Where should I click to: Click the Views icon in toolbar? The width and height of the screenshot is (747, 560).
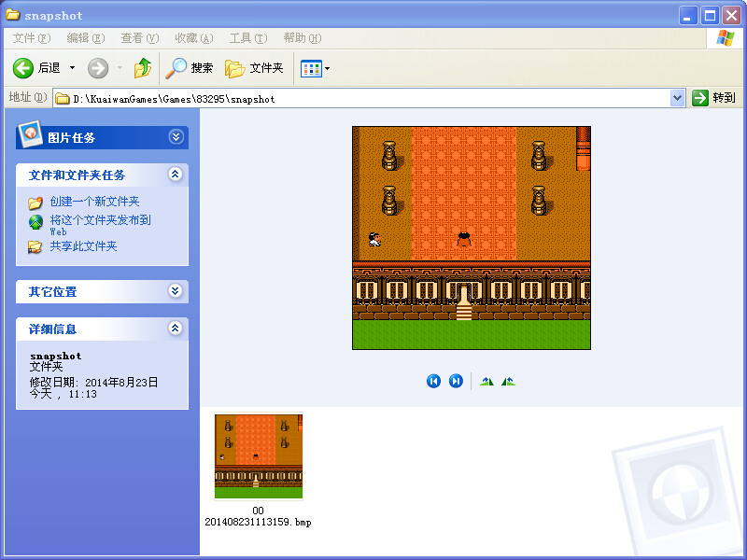311,68
